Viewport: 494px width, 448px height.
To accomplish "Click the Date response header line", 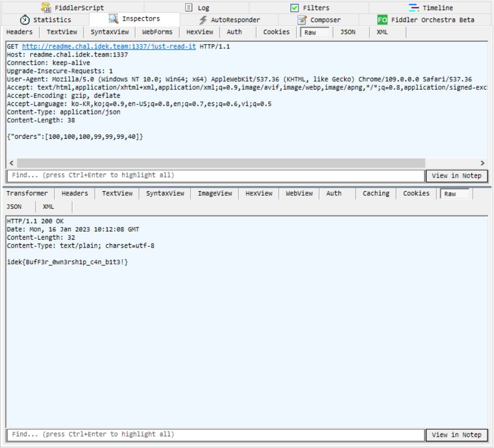I will click(73, 230).
